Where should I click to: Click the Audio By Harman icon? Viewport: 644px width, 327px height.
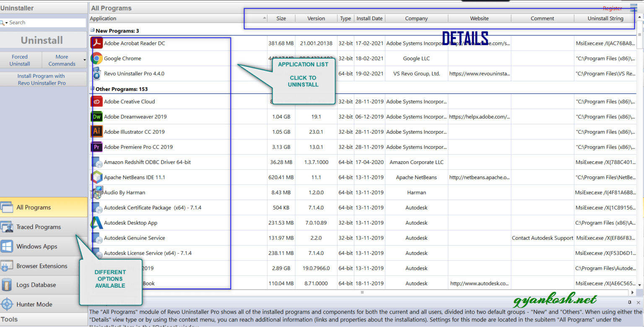97,192
